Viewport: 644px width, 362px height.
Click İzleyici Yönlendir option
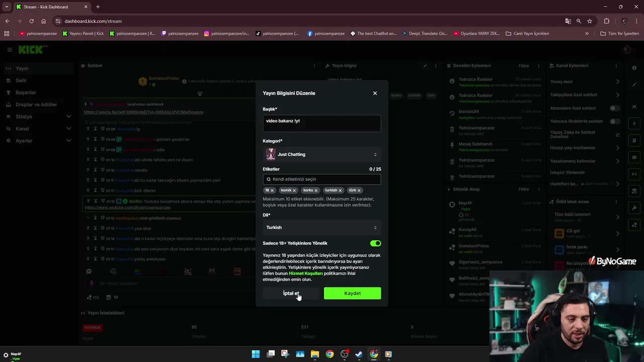point(568,172)
